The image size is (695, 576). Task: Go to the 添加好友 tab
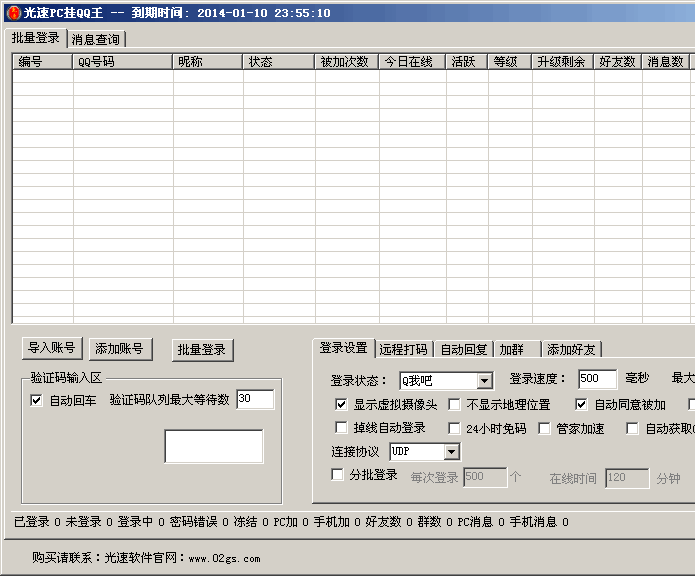pos(571,349)
